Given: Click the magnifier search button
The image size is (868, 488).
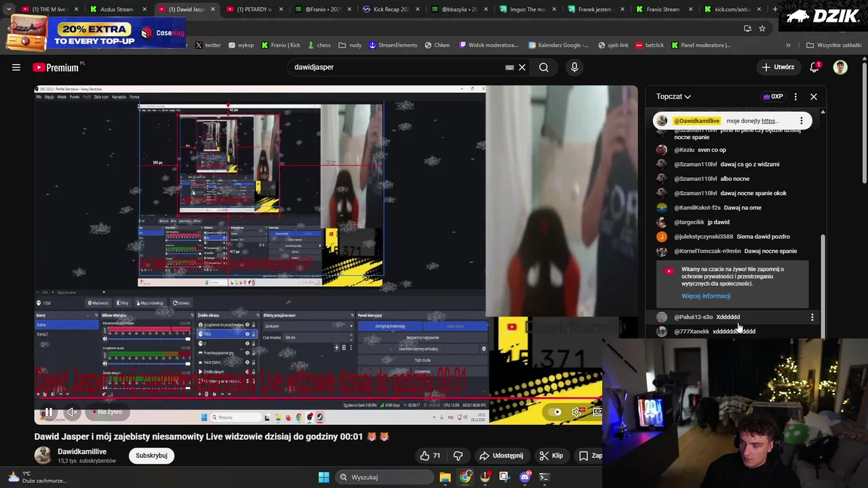Looking at the screenshot, I should point(544,67).
